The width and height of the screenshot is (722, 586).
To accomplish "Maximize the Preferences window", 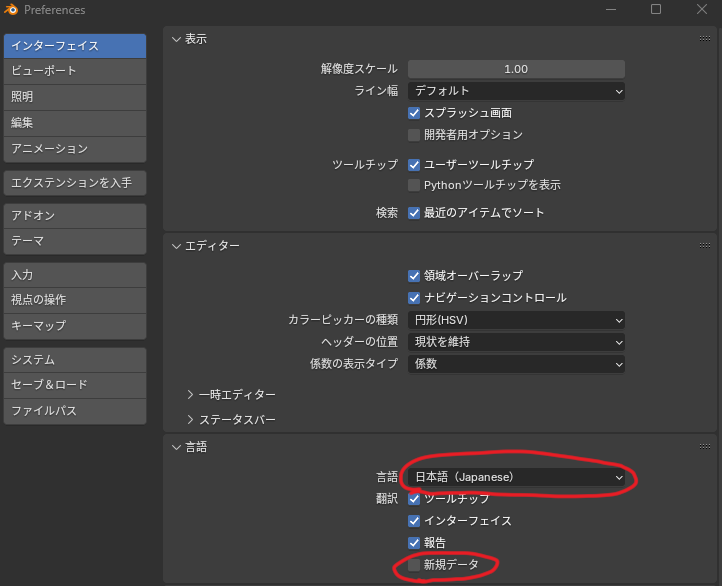I will point(656,9).
